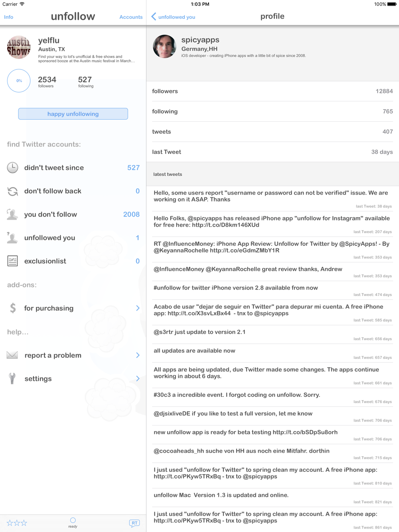
Task: Select the last Tweet 38 days row
Action: [x=273, y=152]
